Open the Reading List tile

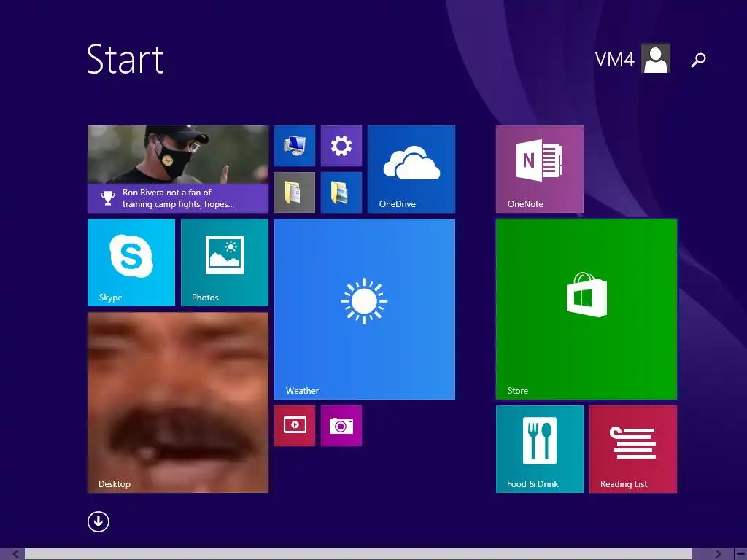pyautogui.click(x=632, y=449)
